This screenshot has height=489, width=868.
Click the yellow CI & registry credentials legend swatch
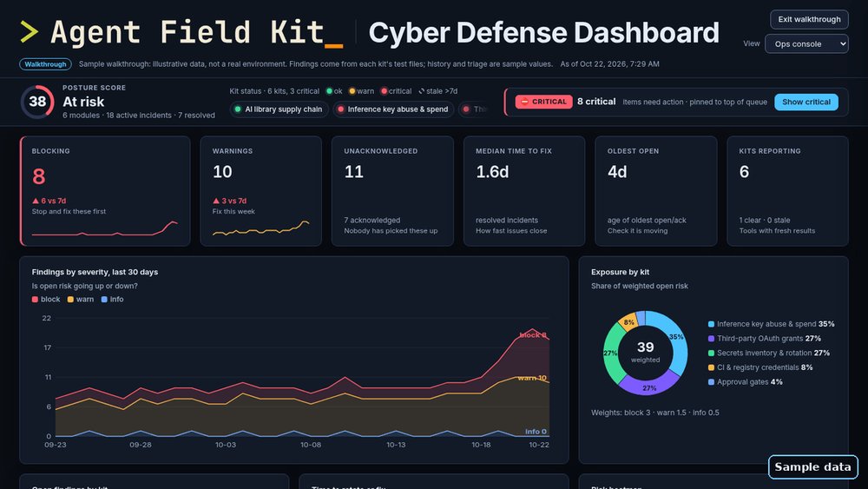(712, 367)
